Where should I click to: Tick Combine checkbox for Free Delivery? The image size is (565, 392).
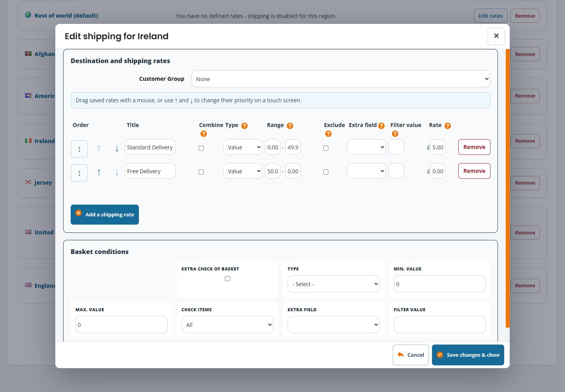pos(201,172)
